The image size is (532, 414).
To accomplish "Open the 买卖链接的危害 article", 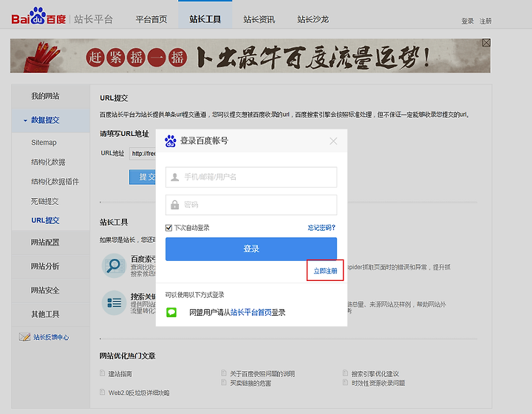I will pos(250,383).
